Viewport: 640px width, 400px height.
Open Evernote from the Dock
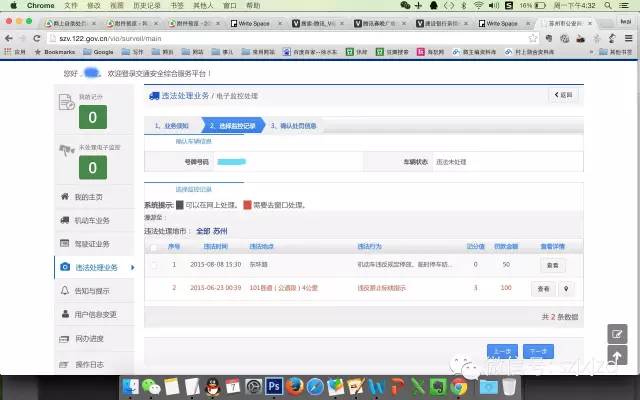438,386
